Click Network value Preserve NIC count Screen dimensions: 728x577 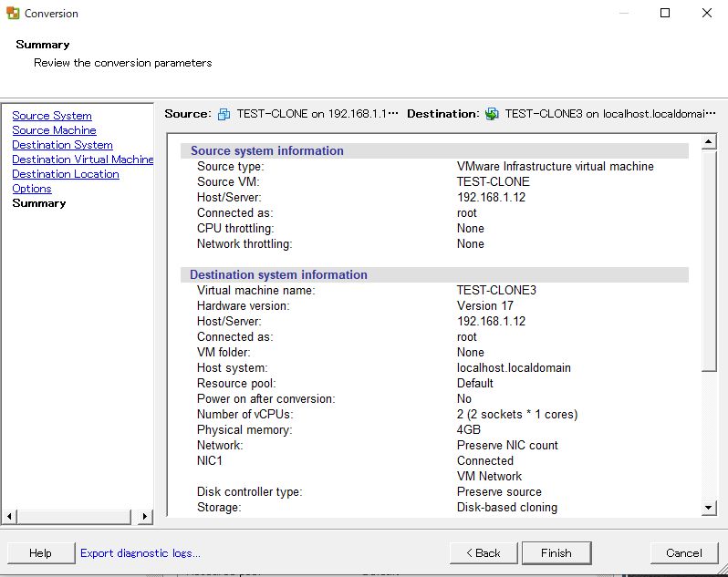click(507, 445)
